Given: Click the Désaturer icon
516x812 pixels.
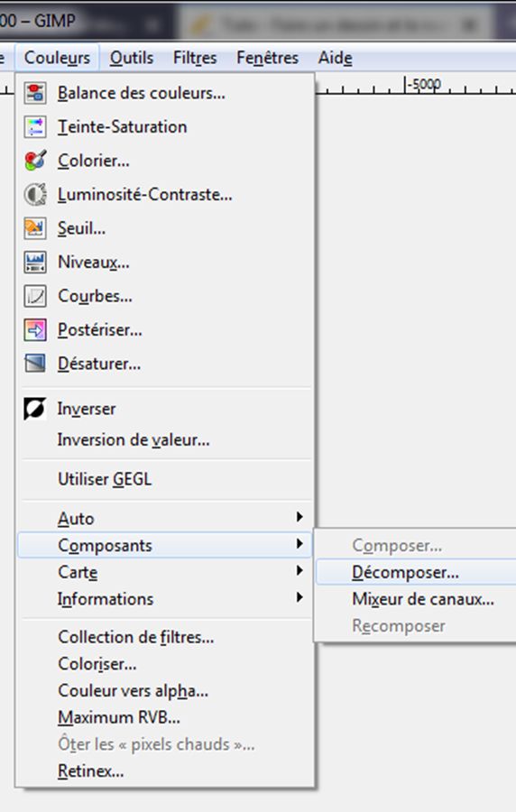Looking at the screenshot, I should point(34,364).
